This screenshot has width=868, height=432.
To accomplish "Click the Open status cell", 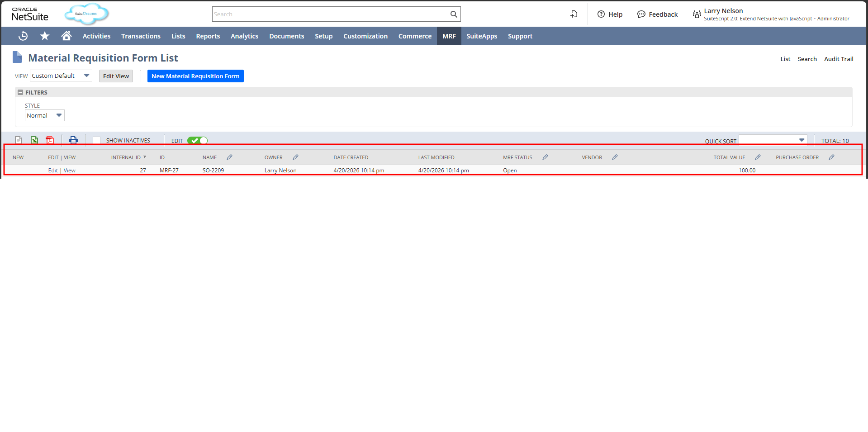I will [510, 171].
